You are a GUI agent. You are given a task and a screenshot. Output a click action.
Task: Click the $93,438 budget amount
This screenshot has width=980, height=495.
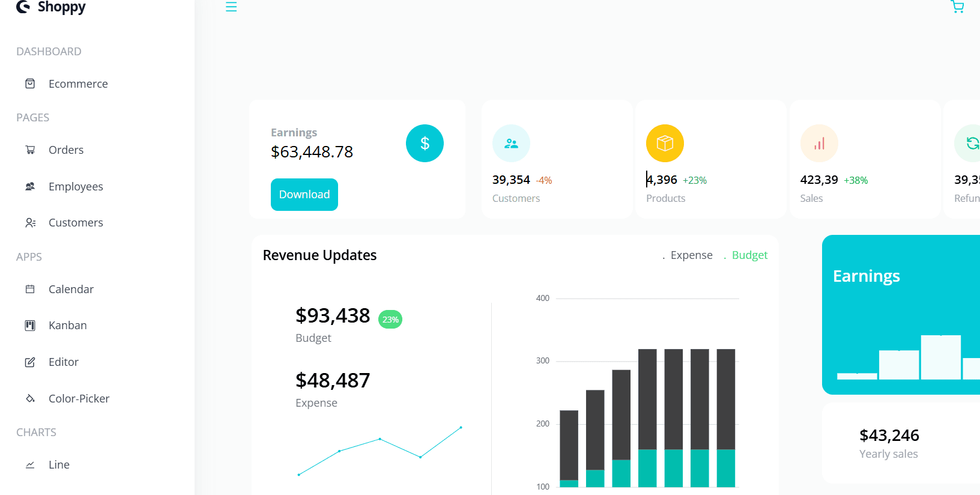coord(333,315)
